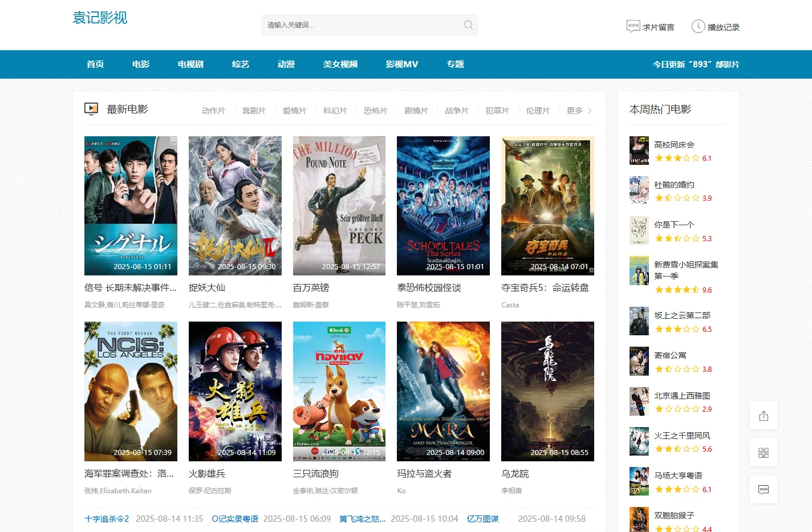This screenshot has width=812, height=532.
Task: Open 寄宿公寓 hot entry
Action: [x=670, y=355]
